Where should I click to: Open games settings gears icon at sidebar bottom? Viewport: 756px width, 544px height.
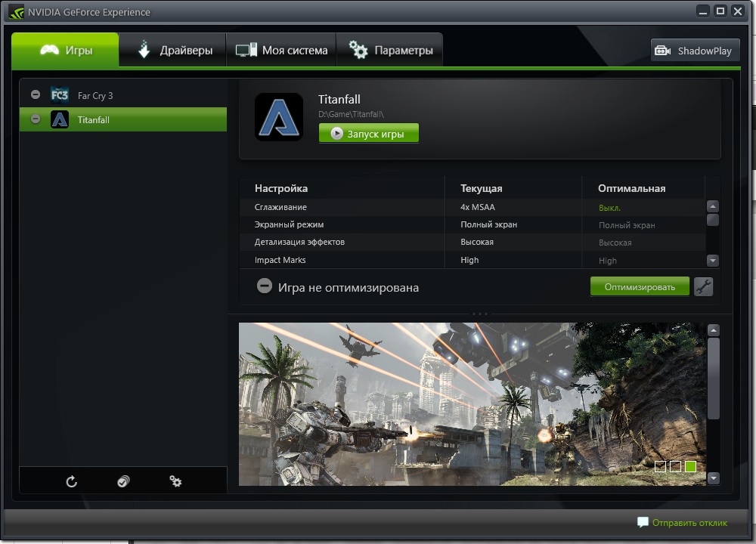[175, 481]
